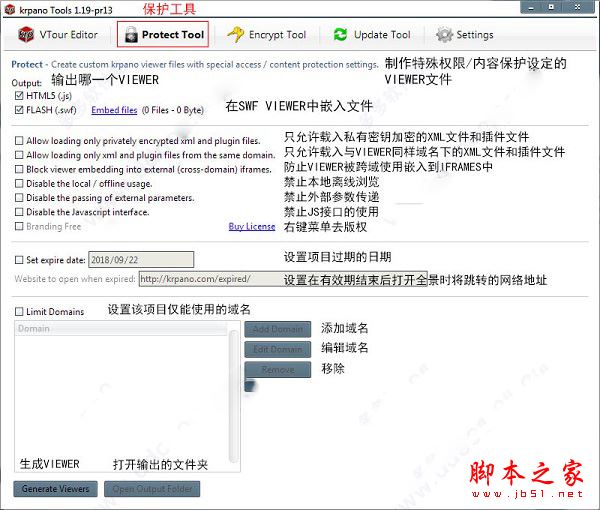600x510 pixels.
Task: Click the Generate Viewers button
Action: point(55,489)
